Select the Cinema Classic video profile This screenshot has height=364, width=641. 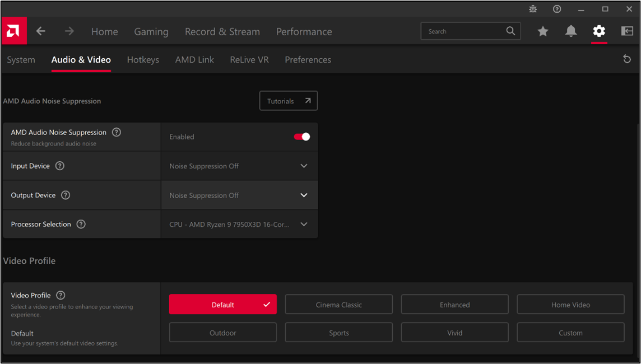(x=339, y=304)
